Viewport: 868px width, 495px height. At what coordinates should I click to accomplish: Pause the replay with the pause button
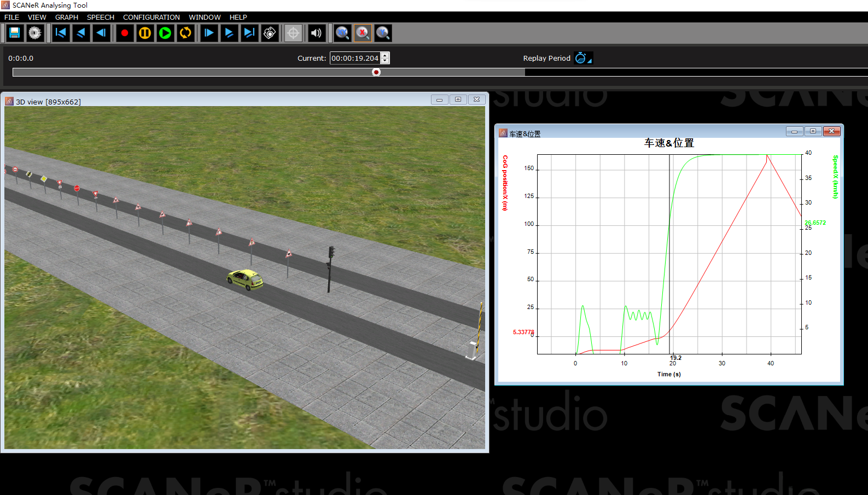point(145,33)
